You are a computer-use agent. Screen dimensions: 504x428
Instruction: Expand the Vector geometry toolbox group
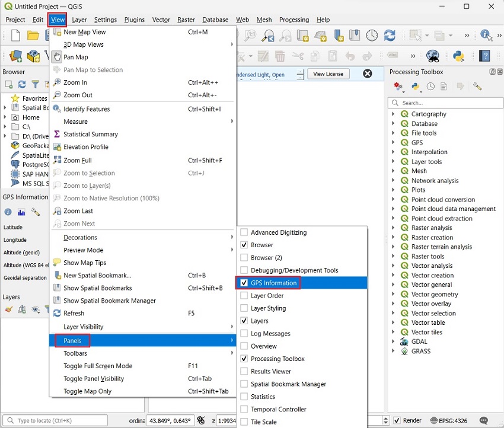[x=393, y=295]
